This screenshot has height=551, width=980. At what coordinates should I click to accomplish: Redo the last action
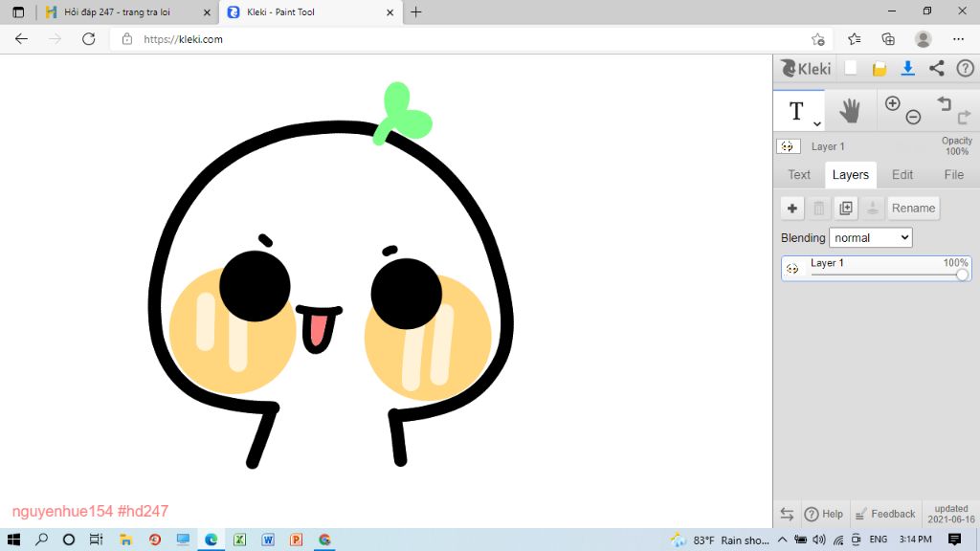click(965, 116)
